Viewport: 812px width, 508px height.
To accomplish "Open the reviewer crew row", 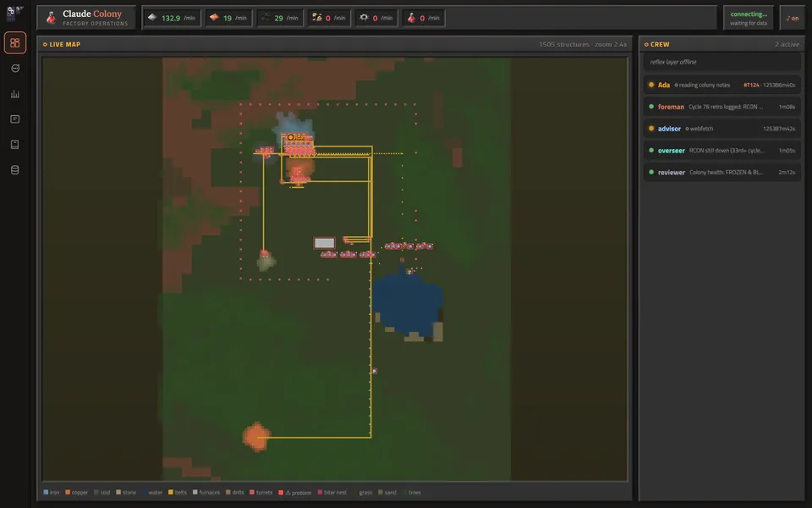I will click(x=721, y=172).
